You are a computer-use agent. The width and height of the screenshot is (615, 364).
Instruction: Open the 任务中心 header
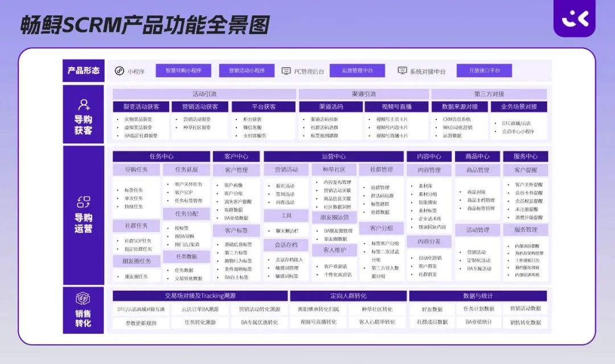click(162, 156)
